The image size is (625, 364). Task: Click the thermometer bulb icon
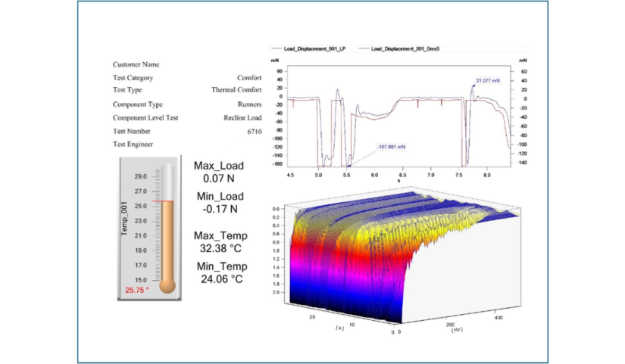pyautogui.click(x=167, y=286)
